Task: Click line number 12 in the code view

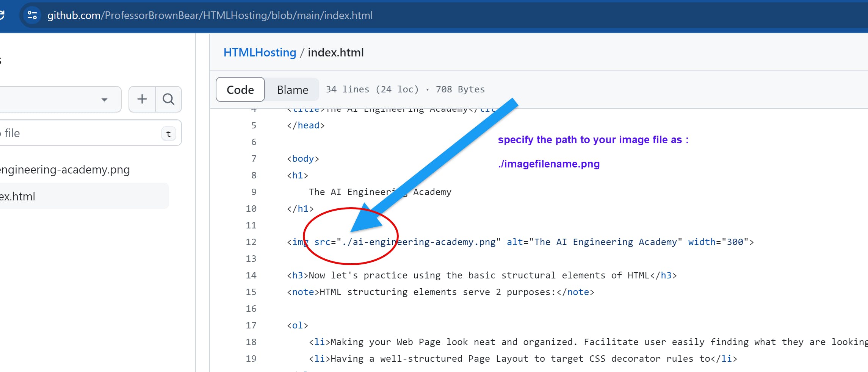Action: [x=251, y=242]
